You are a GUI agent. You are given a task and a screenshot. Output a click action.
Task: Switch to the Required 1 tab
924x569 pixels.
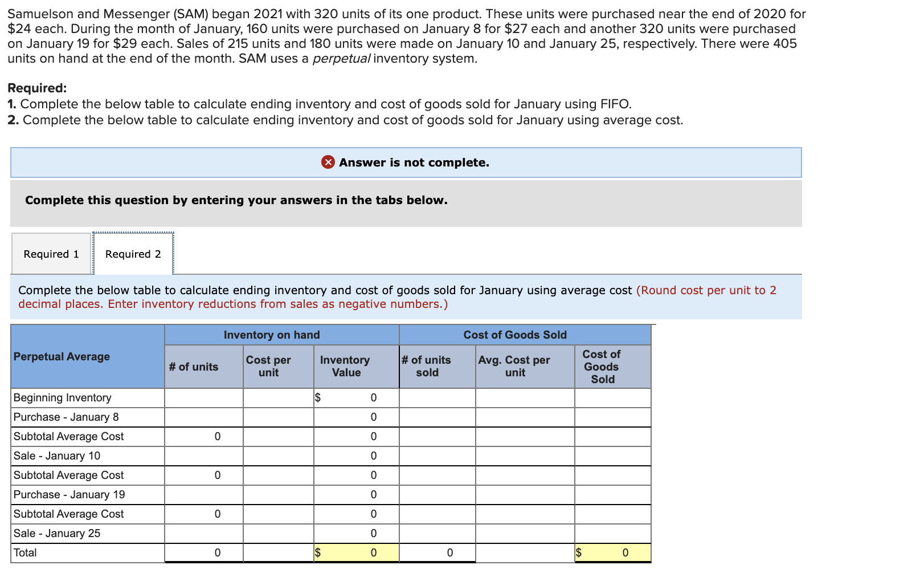coord(51,254)
